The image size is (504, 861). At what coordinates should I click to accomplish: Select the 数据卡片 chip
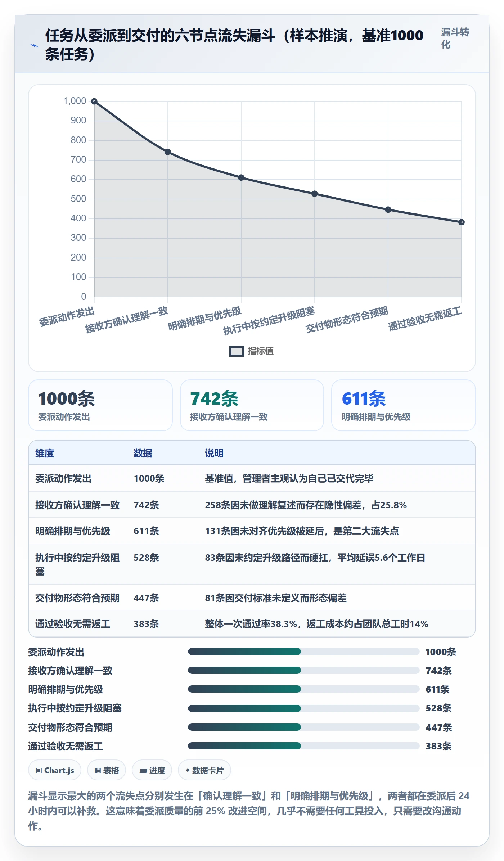click(204, 770)
